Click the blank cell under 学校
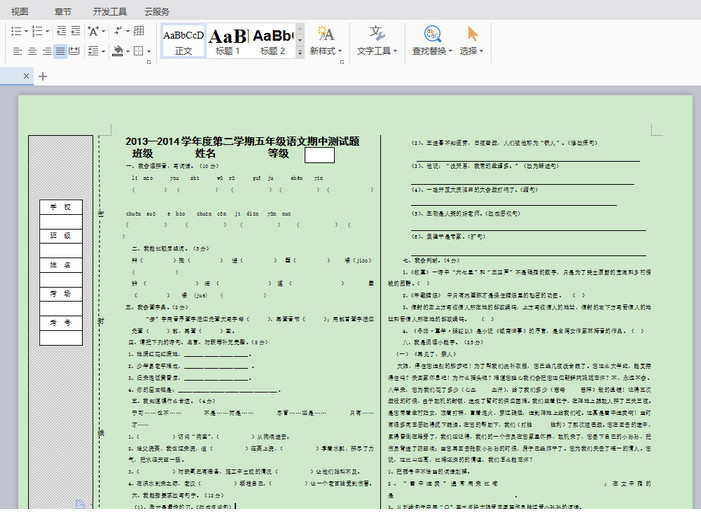 click(x=61, y=222)
